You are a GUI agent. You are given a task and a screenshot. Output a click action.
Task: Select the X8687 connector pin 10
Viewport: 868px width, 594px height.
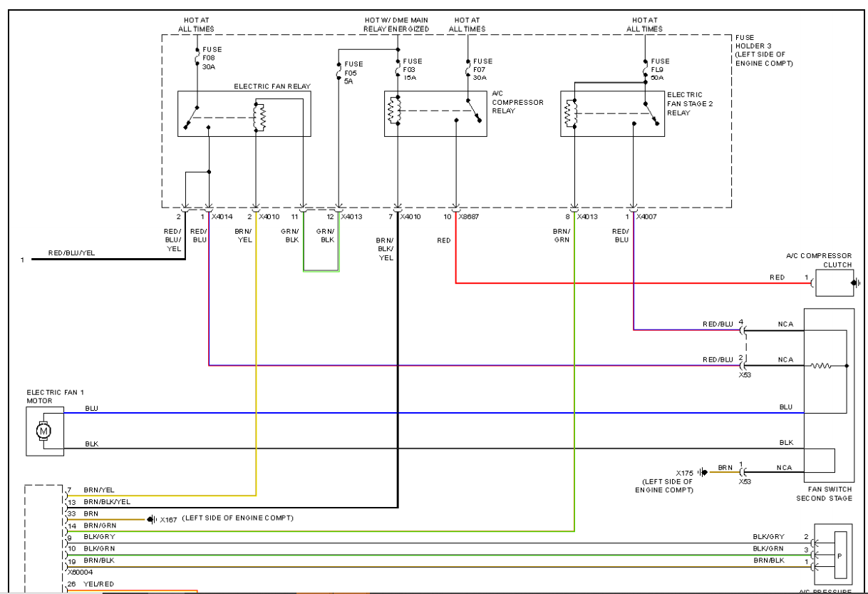point(455,210)
